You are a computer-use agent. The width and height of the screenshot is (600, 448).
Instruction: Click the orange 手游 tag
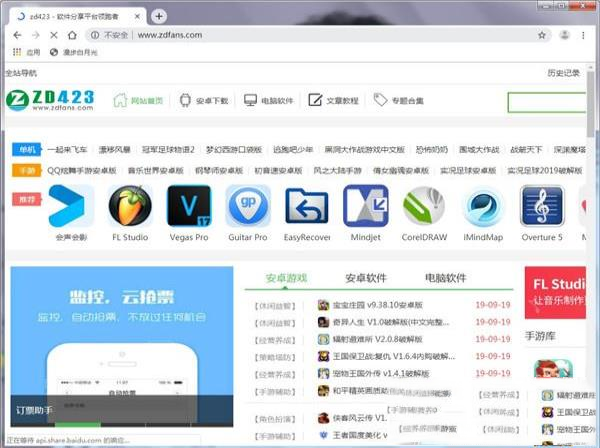pos(26,170)
